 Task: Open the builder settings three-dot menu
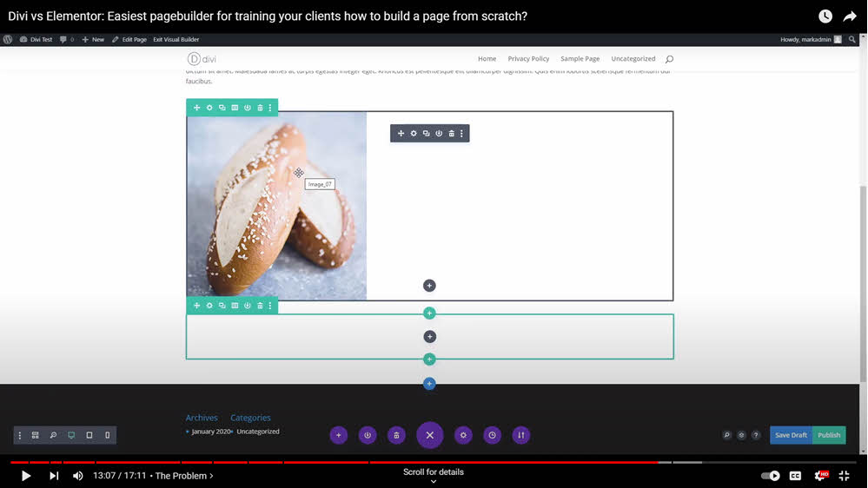click(20, 435)
